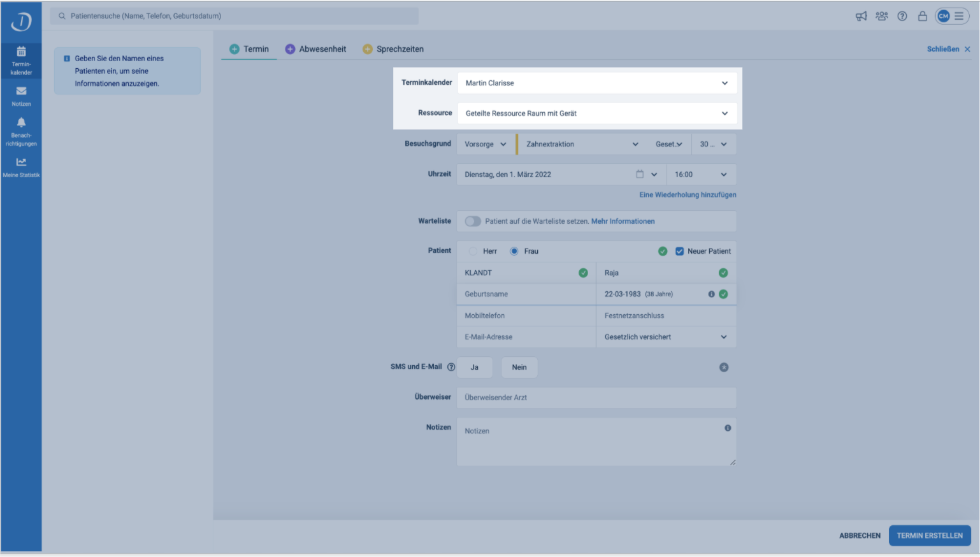Click the Mobiltelefon field

(526, 315)
